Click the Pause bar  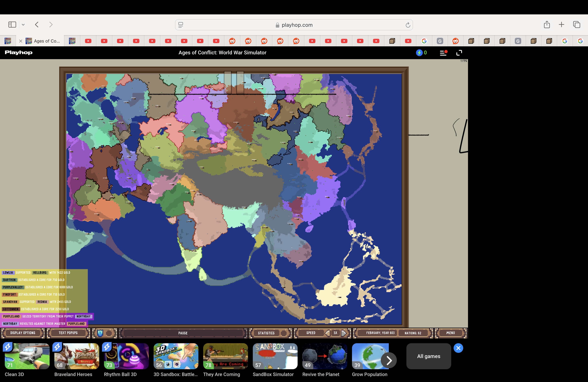[x=183, y=333]
